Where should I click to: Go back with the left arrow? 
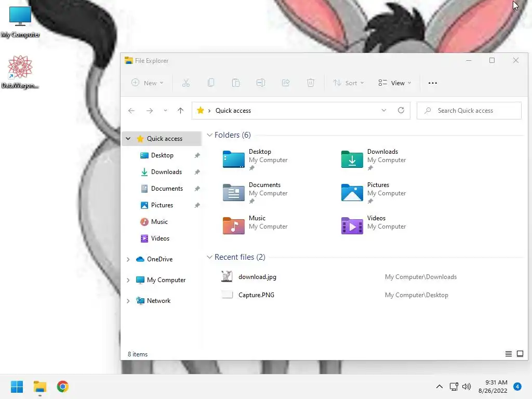(131, 111)
